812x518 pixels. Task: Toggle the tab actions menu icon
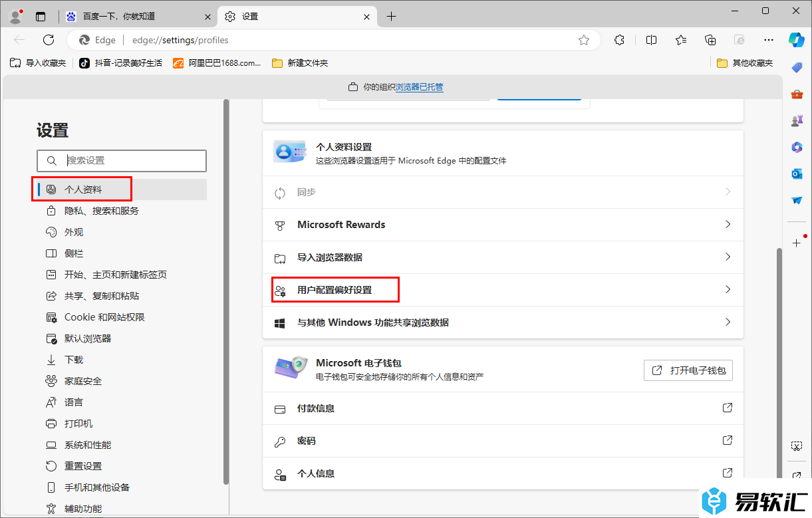(41, 17)
